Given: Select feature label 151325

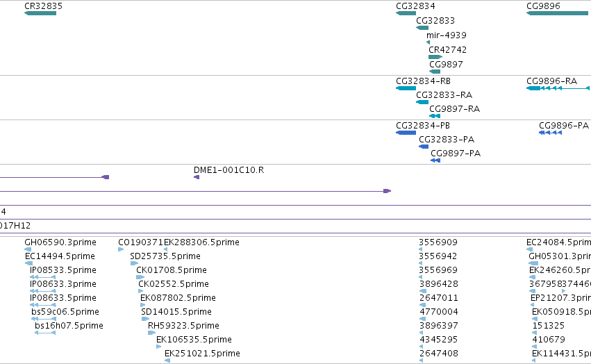Looking at the screenshot, I should (549, 326).
